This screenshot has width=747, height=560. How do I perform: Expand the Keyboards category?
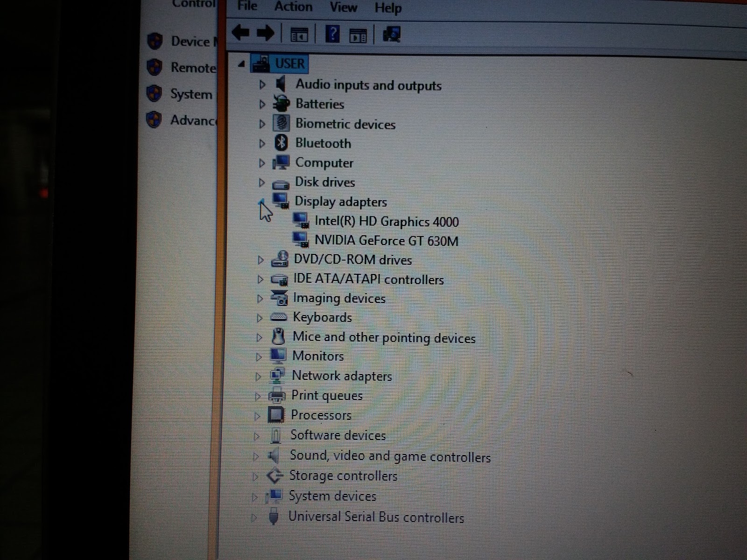260,318
